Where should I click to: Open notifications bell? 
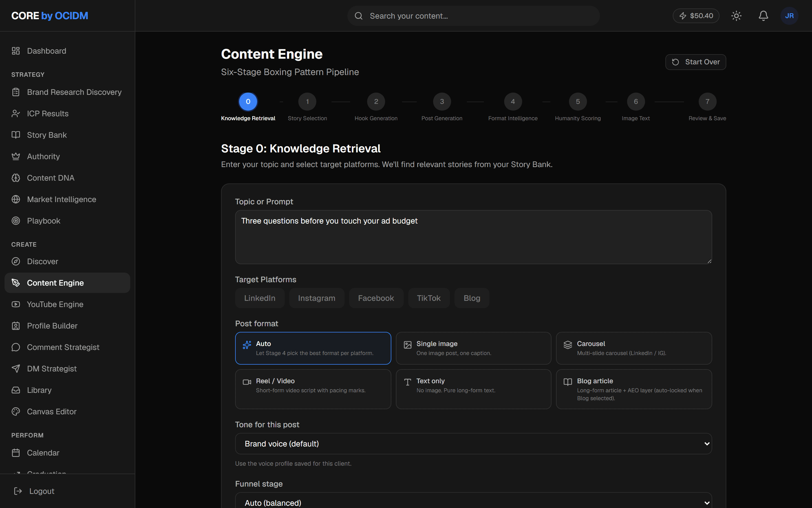coord(763,16)
